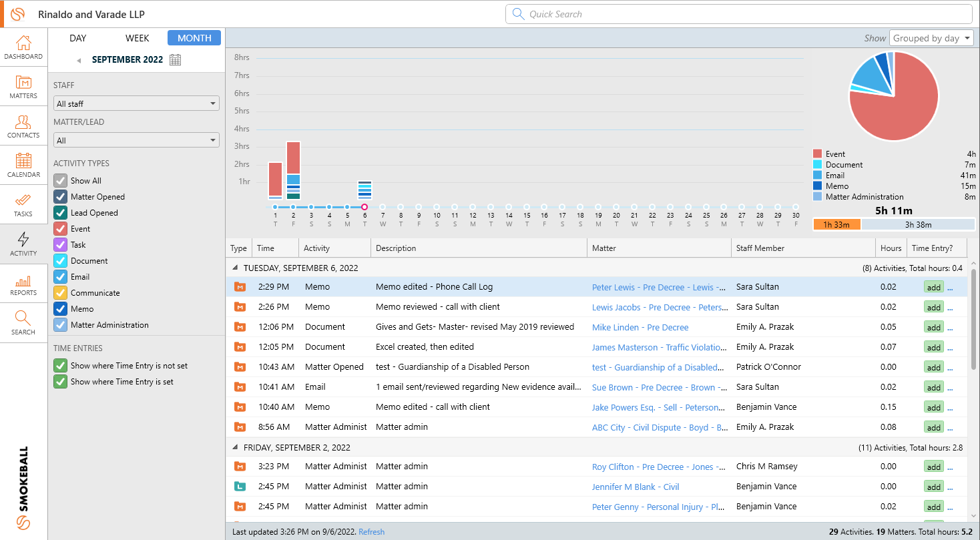The image size is (980, 540).
Task: Add time entry for 10:43 AM Matter Opened
Action: coord(933,367)
